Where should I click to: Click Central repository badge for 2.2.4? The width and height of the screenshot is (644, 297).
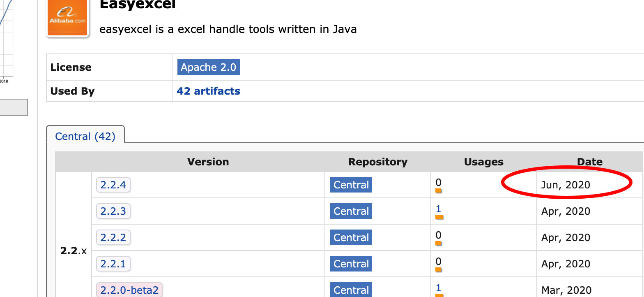[351, 185]
